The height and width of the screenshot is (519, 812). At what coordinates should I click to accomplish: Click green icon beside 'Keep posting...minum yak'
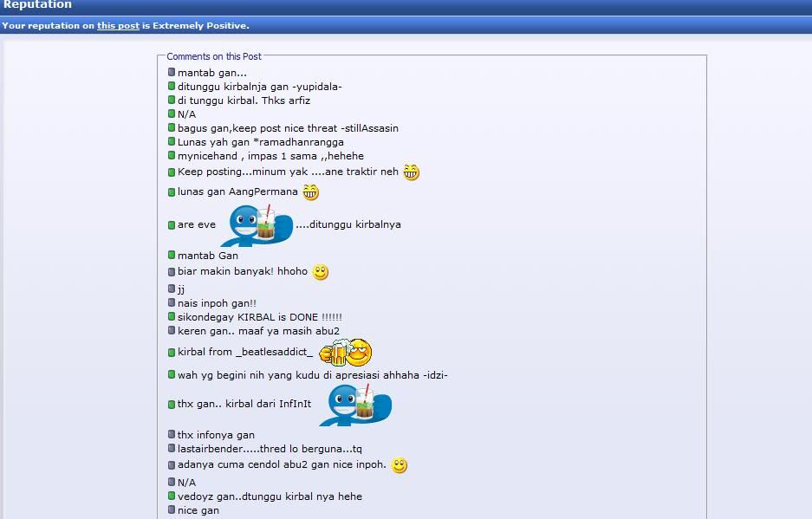(x=172, y=172)
